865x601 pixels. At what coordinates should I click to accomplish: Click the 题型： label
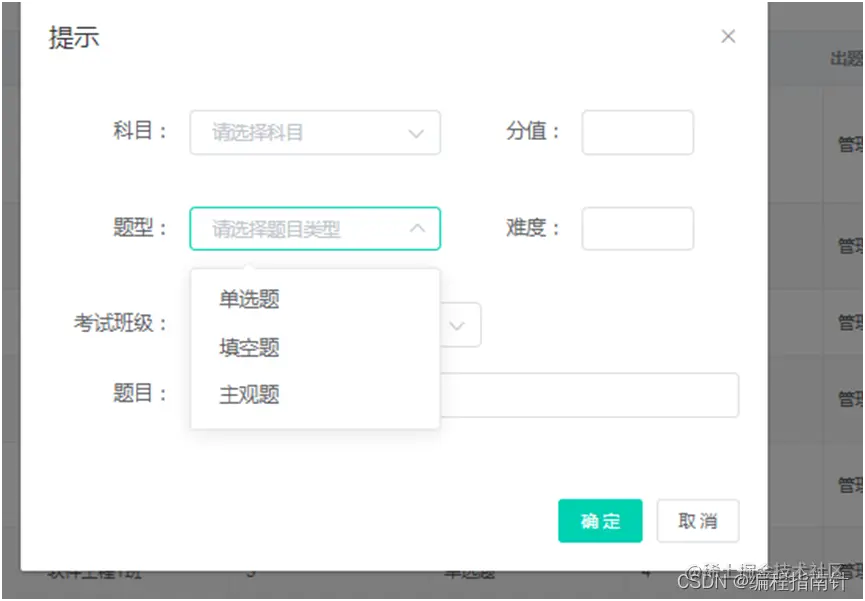pos(140,227)
